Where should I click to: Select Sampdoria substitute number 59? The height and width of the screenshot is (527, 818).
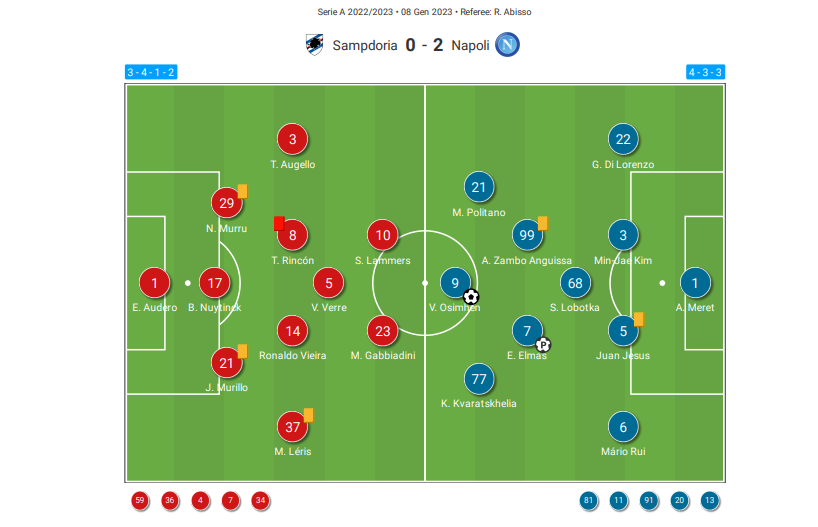point(140,500)
